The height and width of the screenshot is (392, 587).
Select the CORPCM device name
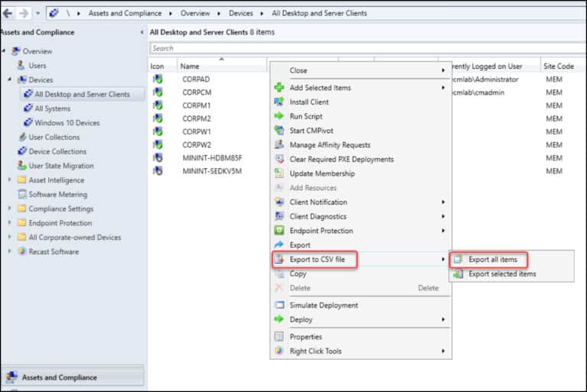196,92
